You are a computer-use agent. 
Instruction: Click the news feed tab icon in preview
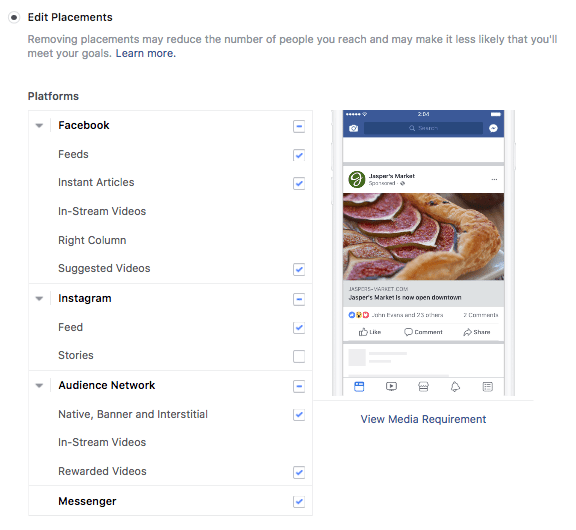click(x=359, y=386)
